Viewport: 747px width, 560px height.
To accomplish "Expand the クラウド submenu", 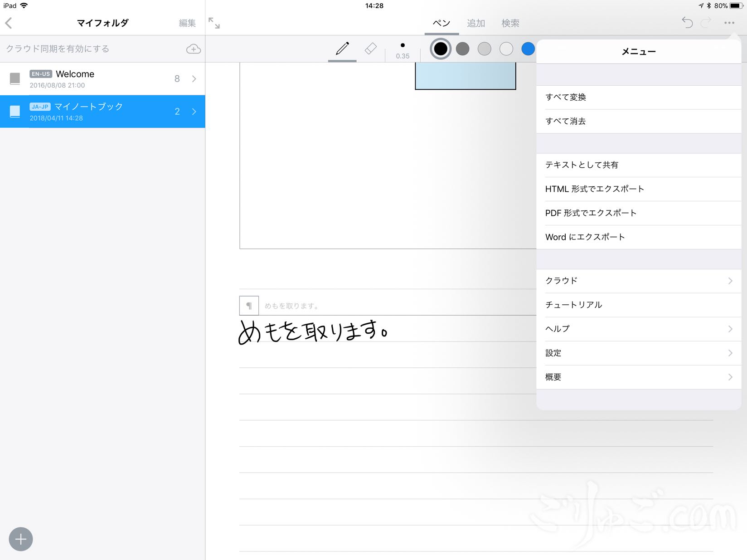I will point(638,281).
